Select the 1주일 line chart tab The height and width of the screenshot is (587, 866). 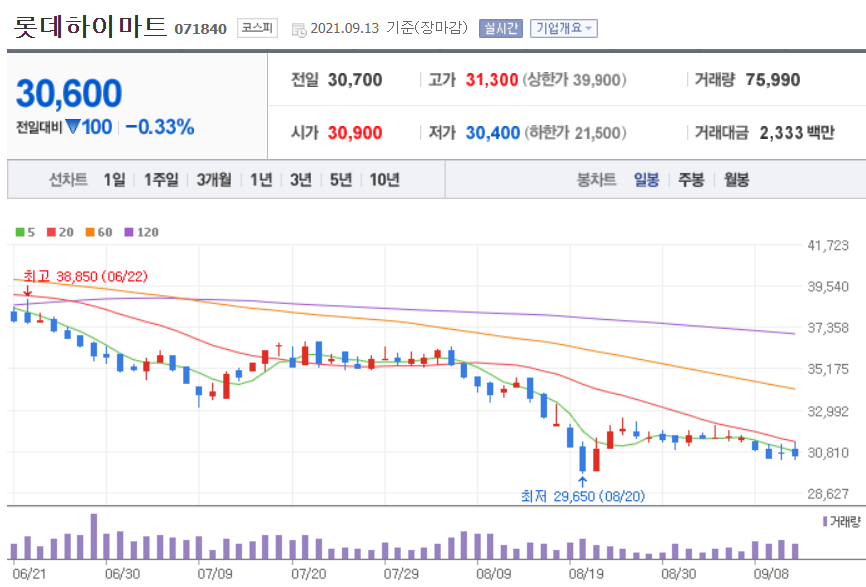[x=161, y=179]
